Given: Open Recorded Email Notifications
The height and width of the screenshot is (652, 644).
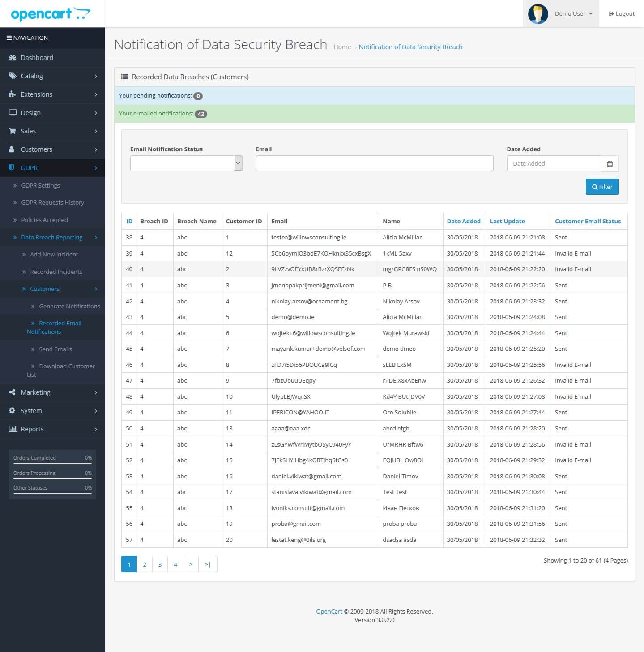Looking at the screenshot, I should click(x=54, y=328).
